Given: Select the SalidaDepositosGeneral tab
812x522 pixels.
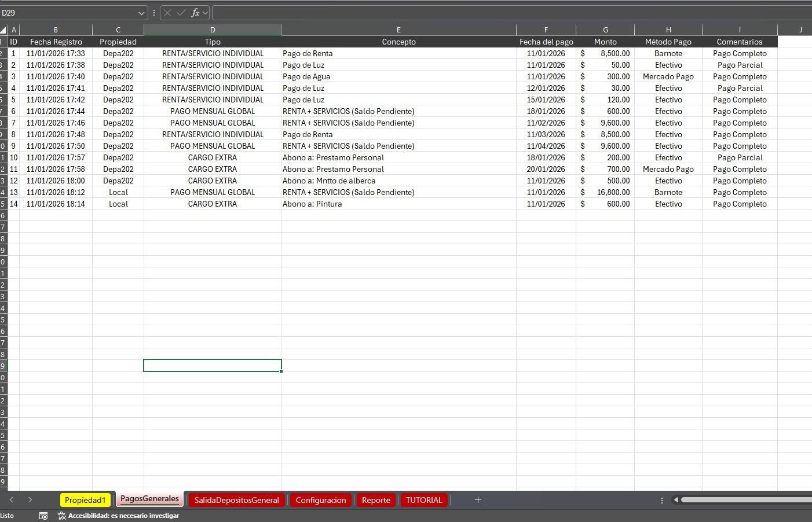Looking at the screenshot, I should 236,499.
